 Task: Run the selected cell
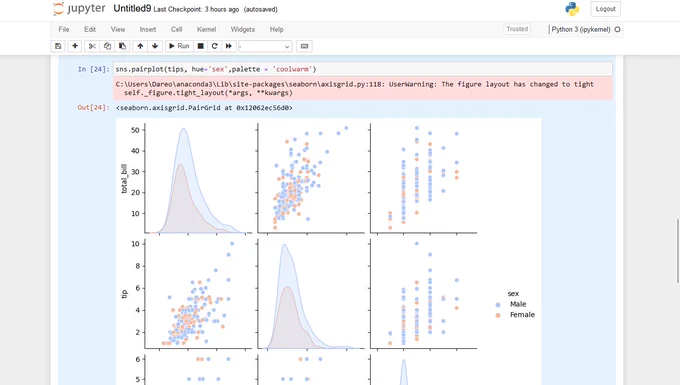(x=179, y=46)
